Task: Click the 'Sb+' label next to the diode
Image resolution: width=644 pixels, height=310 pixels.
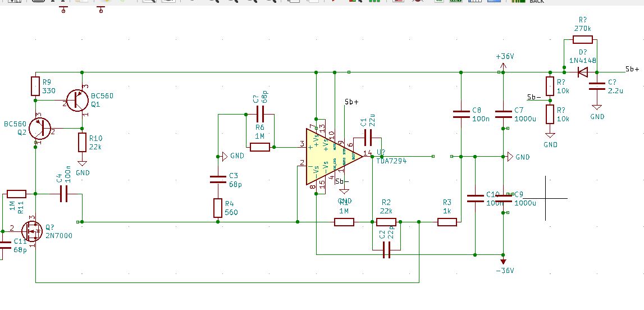Action: point(632,69)
